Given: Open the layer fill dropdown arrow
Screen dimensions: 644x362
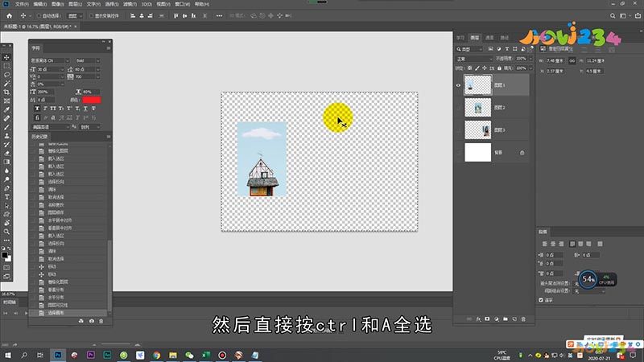Looking at the screenshot, I should pyautogui.click(x=530, y=68).
